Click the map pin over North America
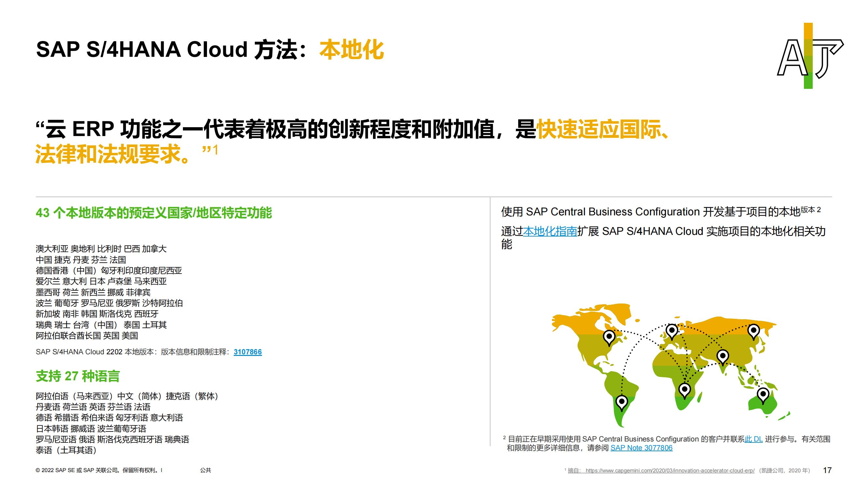Image resolution: width=868 pixels, height=488 pixels. coord(609,338)
